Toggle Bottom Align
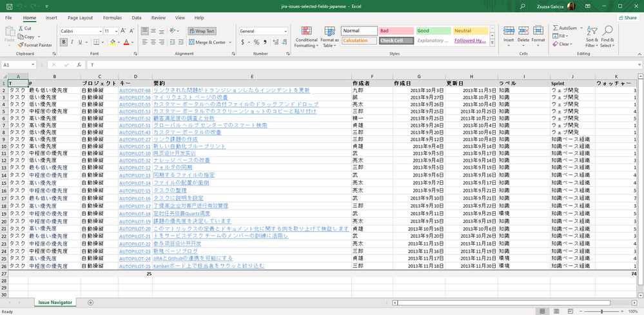 [161, 31]
